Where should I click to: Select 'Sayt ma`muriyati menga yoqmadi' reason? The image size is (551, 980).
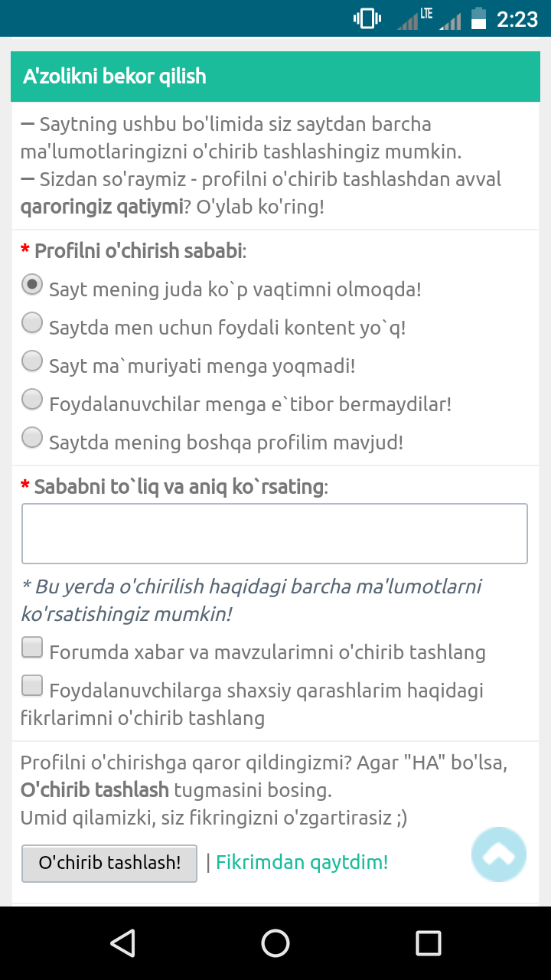(32, 361)
